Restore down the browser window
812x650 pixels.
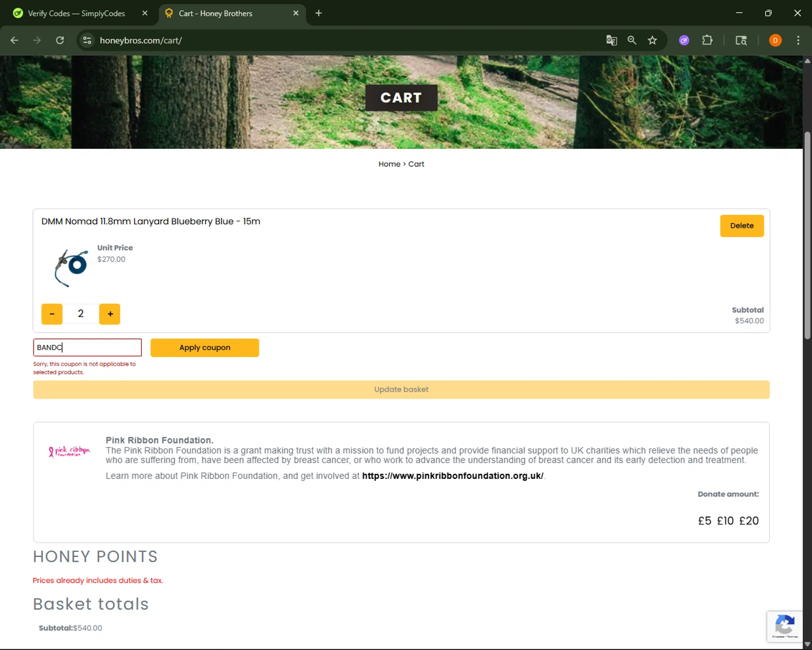[768, 13]
